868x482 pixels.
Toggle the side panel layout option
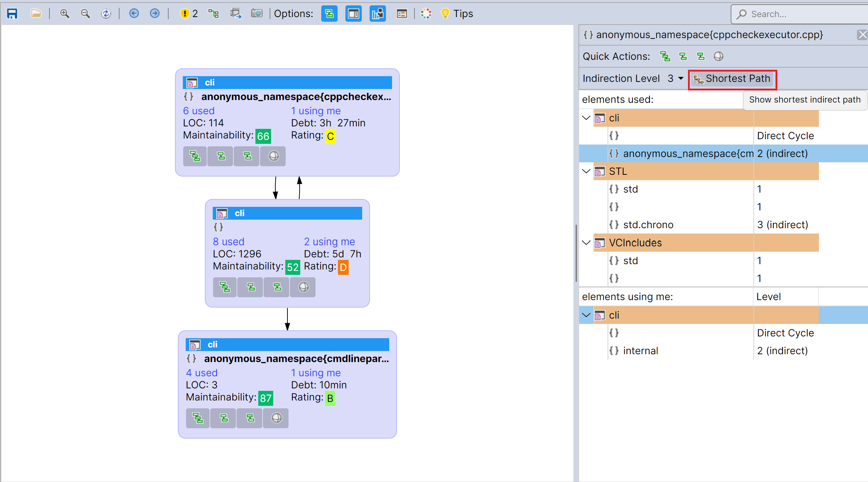click(353, 14)
